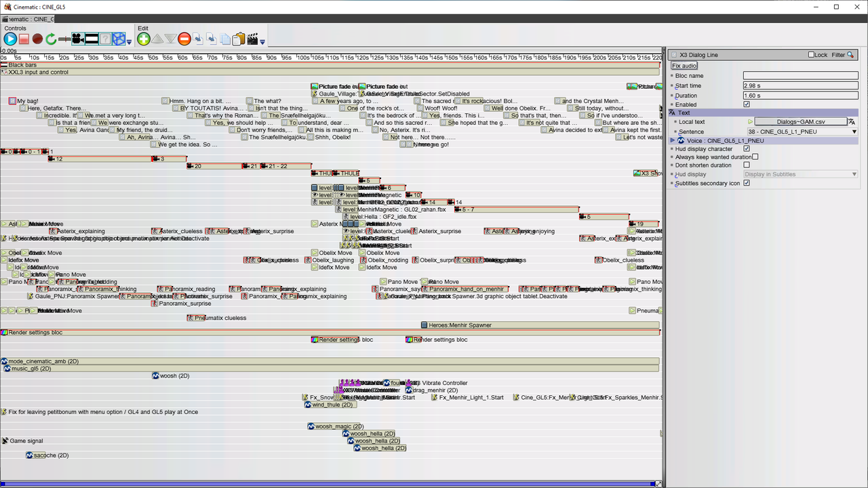Collapse the Text section header
The width and height of the screenshot is (868, 488).
click(763, 113)
